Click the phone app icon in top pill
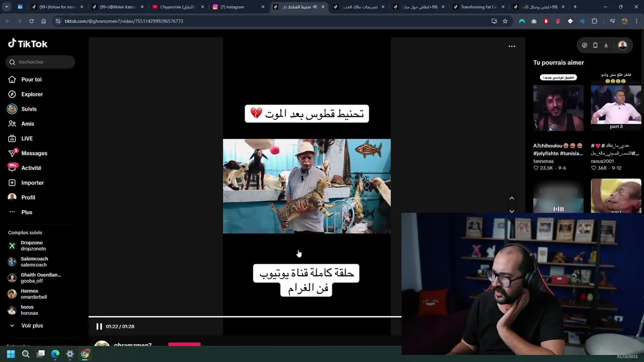The height and width of the screenshot is (362, 644). (595, 45)
